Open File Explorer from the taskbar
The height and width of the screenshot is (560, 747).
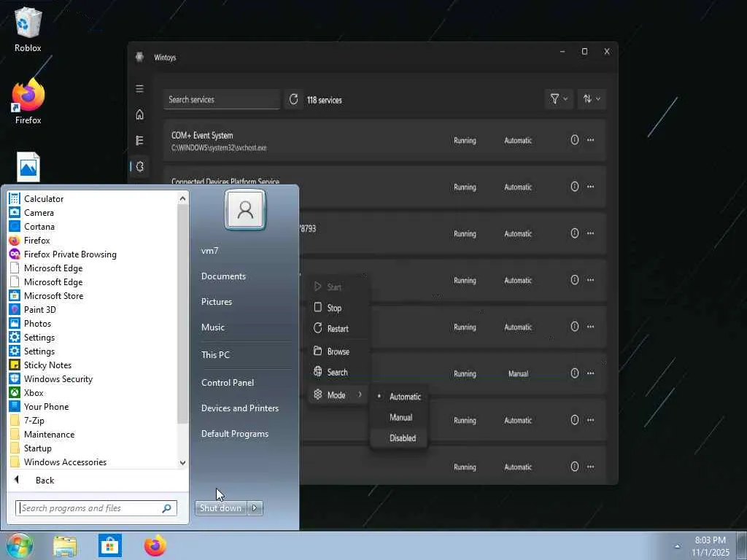pyautogui.click(x=65, y=545)
